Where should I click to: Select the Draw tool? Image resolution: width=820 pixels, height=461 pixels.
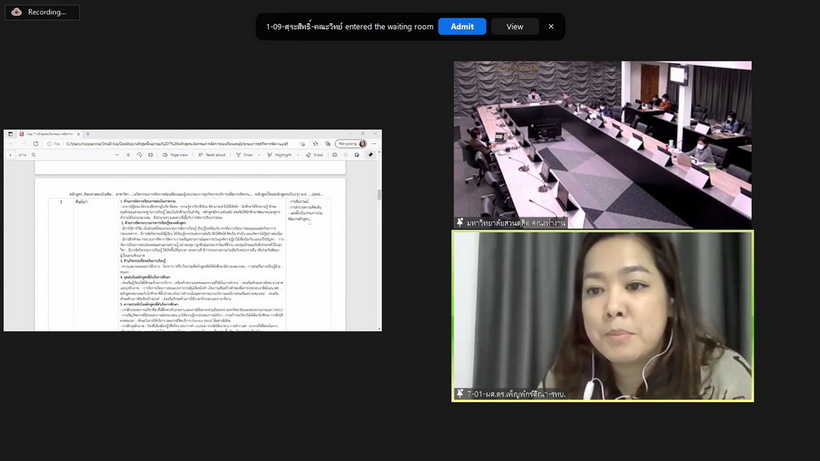click(x=244, y=155)
